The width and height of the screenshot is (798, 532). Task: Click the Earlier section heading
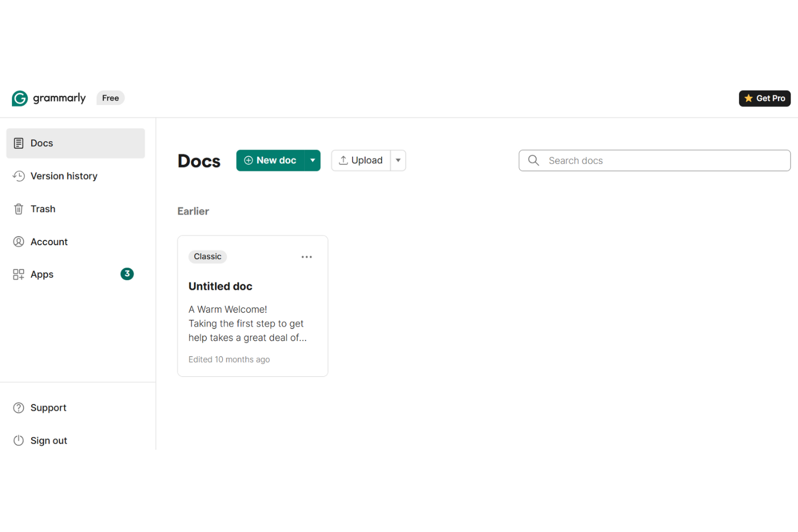tap(193, 211)
